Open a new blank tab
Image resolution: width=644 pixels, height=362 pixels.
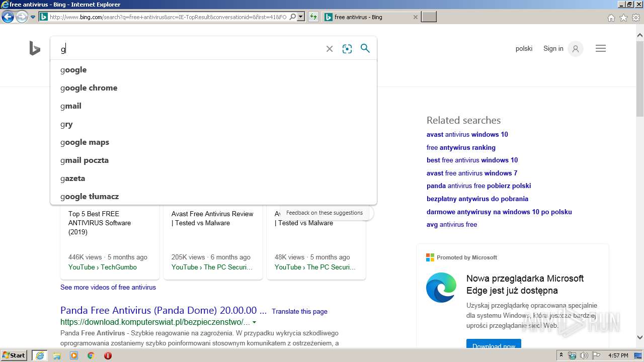point(429,17)
